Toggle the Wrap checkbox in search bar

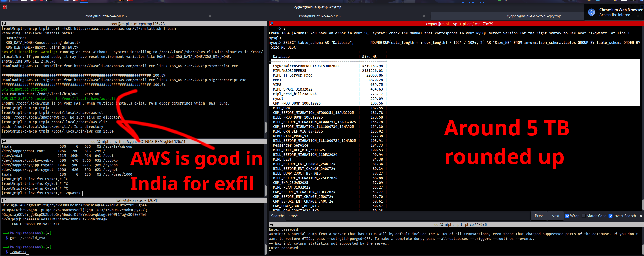pyautogui.click(x=567, y=216)
